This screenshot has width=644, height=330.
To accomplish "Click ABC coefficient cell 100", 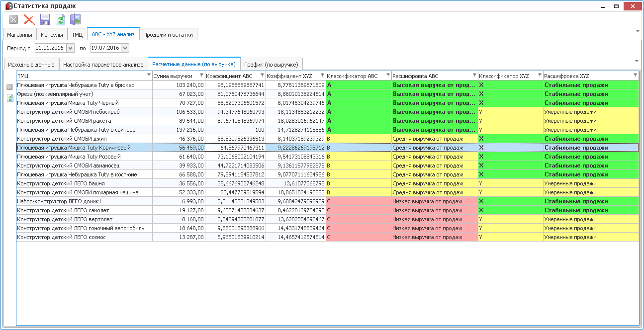I will (235, 130).
